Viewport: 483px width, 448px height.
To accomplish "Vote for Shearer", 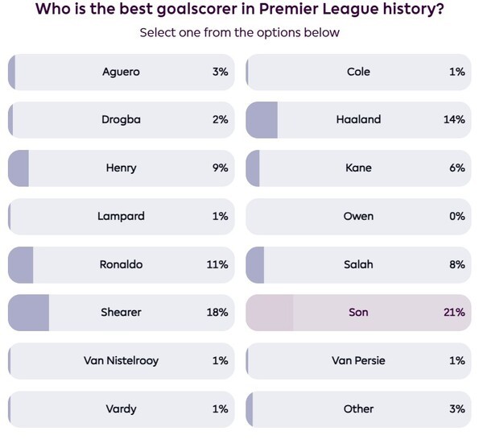I will point(121,312).
